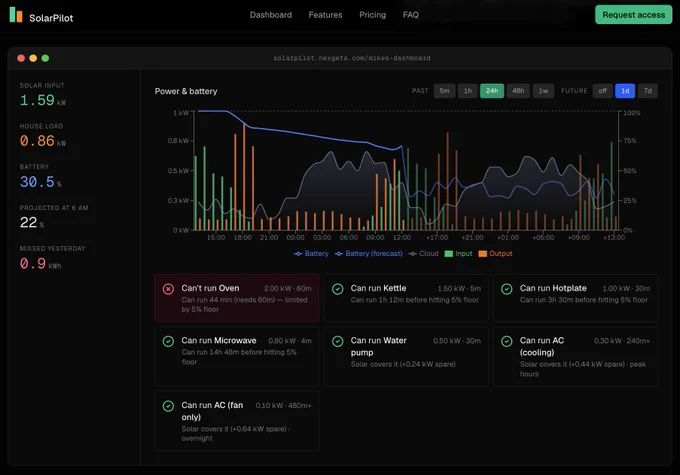The width and height of the screenshot is (680, 475).
Task: Click the check icon on AC (cooling) card
Action: (507, 341)
